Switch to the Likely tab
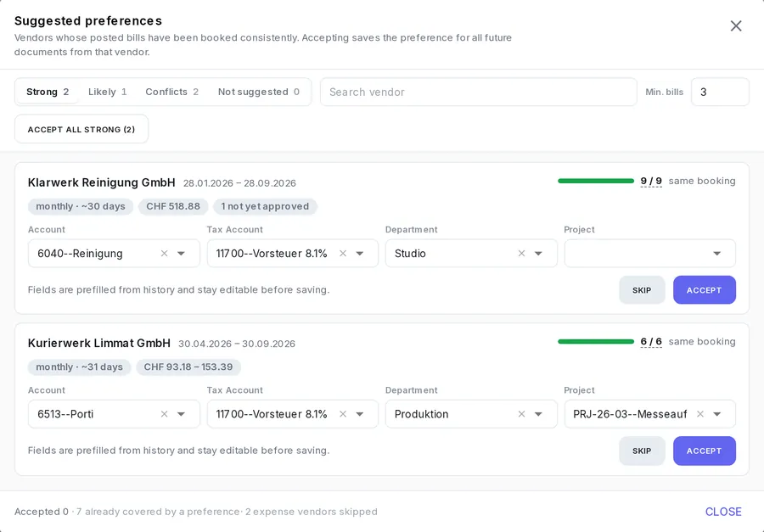The width and height of the screenshot is (764, 532). point(107,92)
